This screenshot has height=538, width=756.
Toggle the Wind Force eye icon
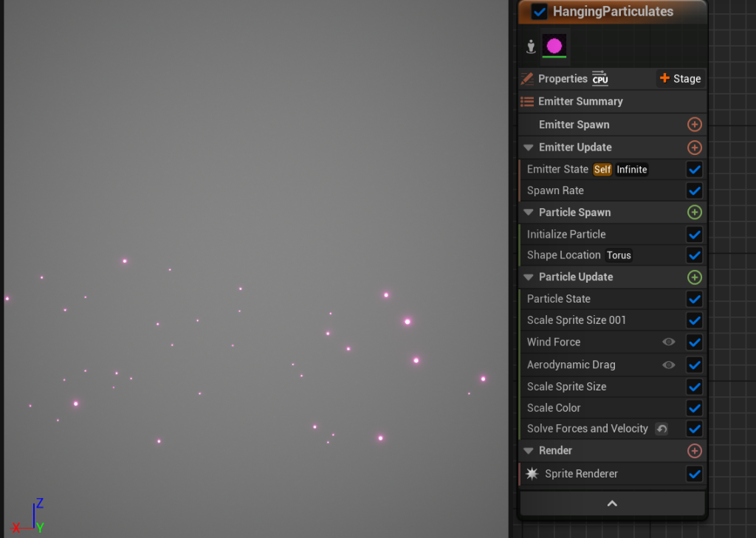668,342
